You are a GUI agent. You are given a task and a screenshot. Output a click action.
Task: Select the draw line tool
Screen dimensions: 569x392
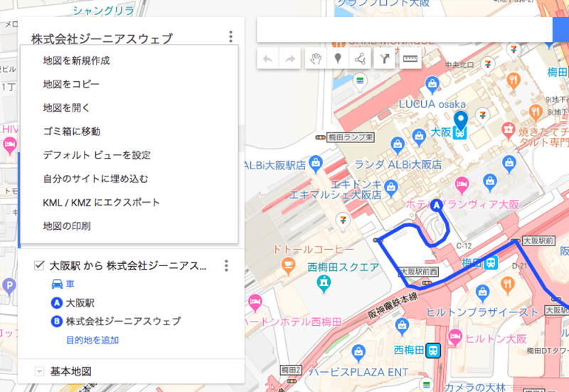[x=360, y=58]
